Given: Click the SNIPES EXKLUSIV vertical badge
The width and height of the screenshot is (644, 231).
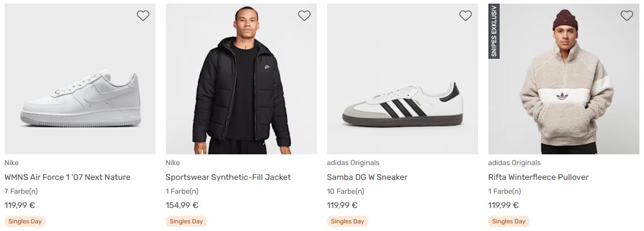Looking at the screenshot, I should pyautogui.click(x=494, y=31).
